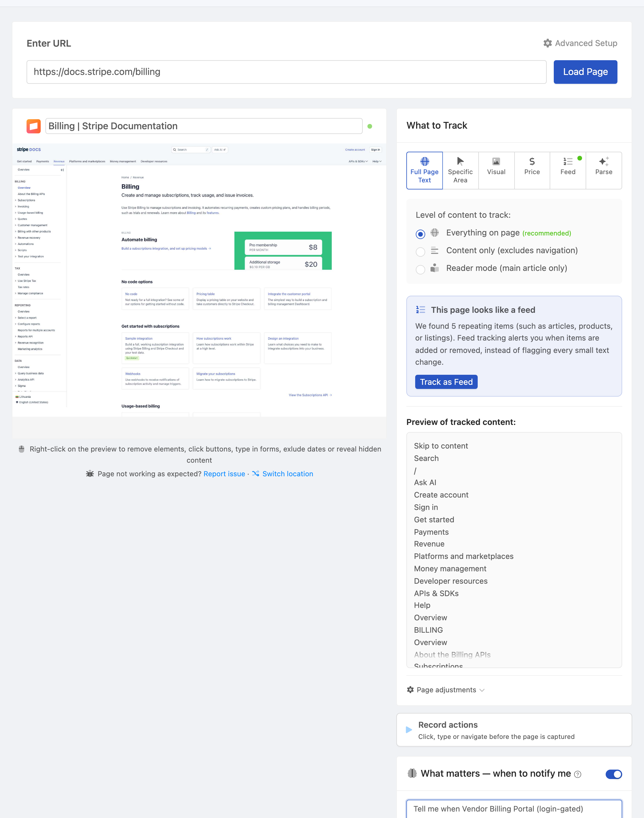
Task: Click the reader icon beside Reader mode
Action: click(434, 268)
